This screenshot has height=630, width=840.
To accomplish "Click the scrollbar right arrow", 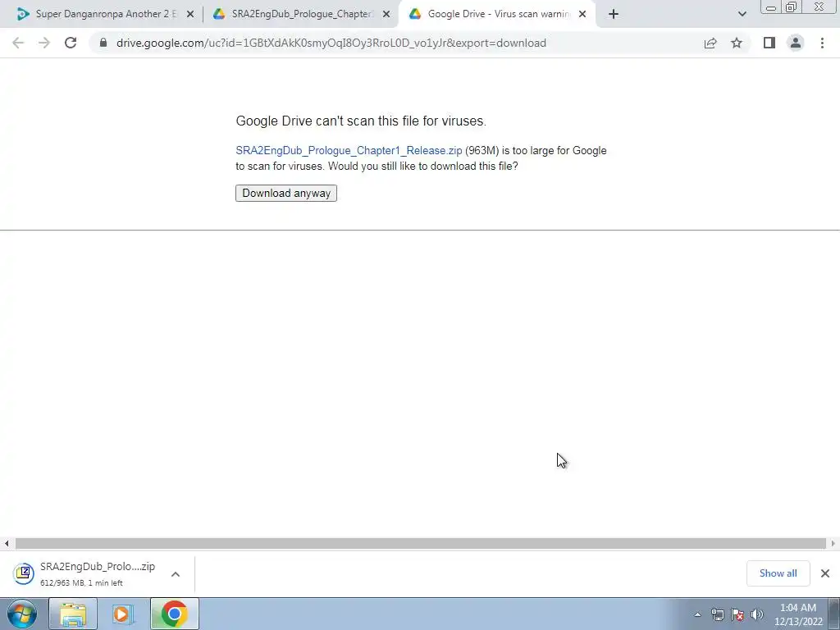I will tap(833, 543).
